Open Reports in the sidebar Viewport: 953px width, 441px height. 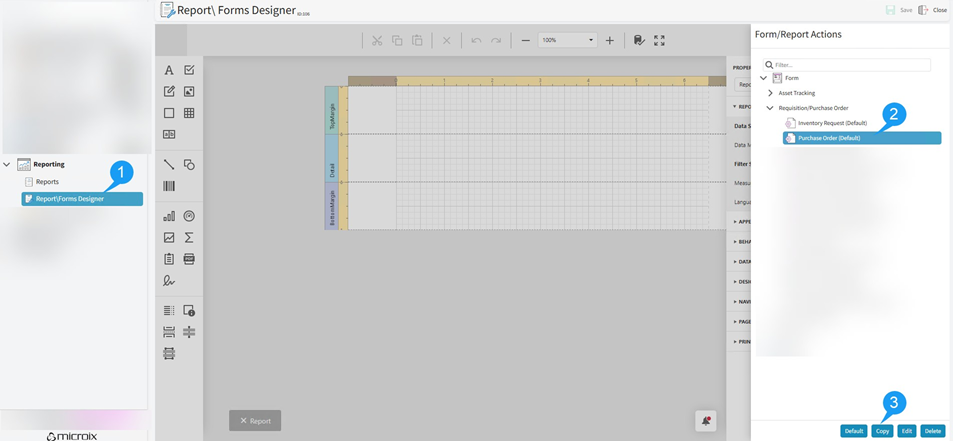click(x=47, y=182)
